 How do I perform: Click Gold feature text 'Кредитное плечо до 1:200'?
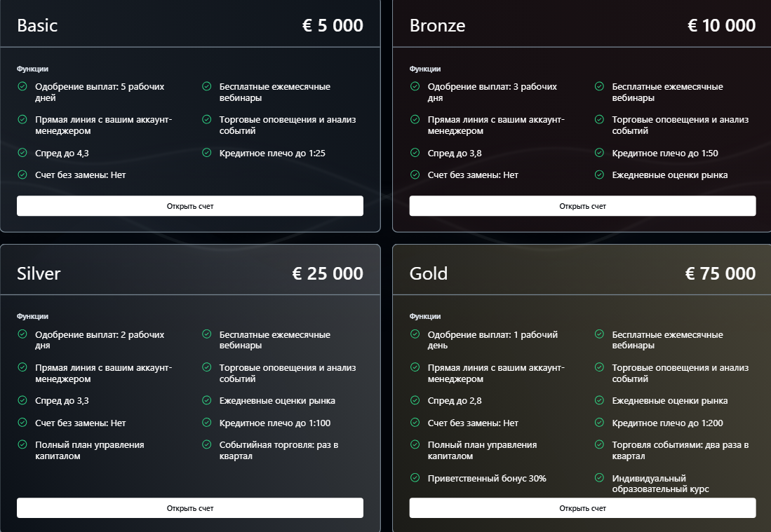click(x=667, y=423)
